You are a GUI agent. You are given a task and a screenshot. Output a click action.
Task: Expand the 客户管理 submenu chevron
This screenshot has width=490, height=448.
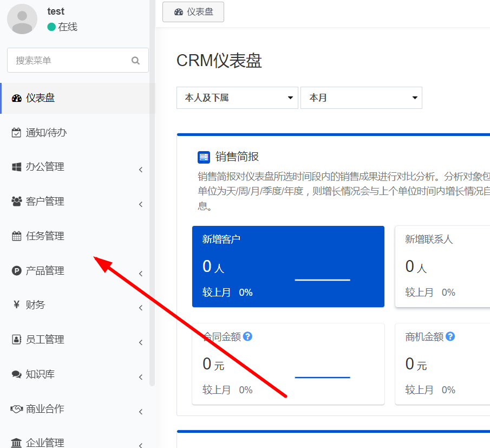[x=141, y=204]
